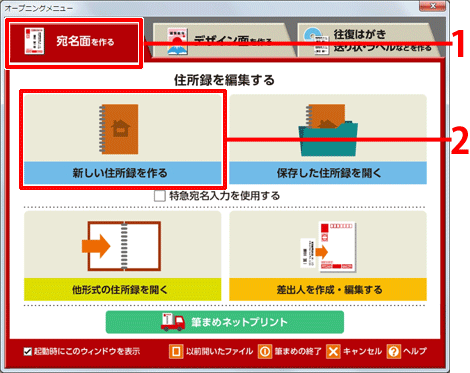Close the オープニングメニュー window
Screen dimensions: 470x373
tap(432, 6)
